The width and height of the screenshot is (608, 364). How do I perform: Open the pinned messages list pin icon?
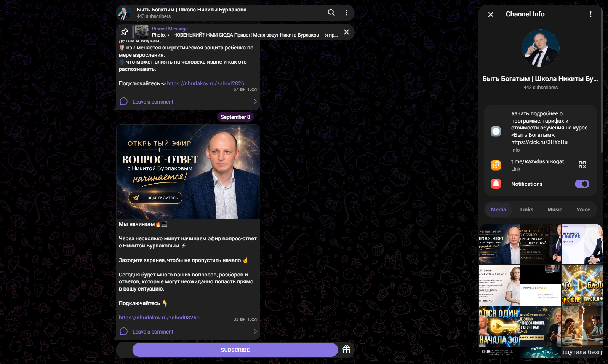125,32
